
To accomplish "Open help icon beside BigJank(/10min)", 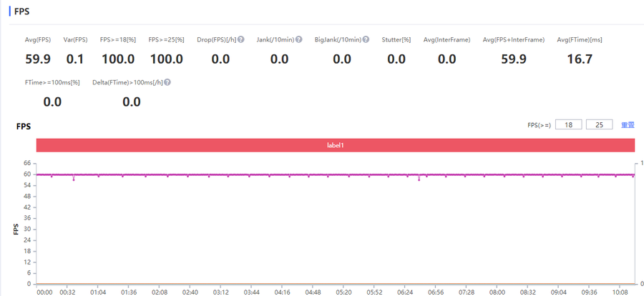I will click(366, 40).
